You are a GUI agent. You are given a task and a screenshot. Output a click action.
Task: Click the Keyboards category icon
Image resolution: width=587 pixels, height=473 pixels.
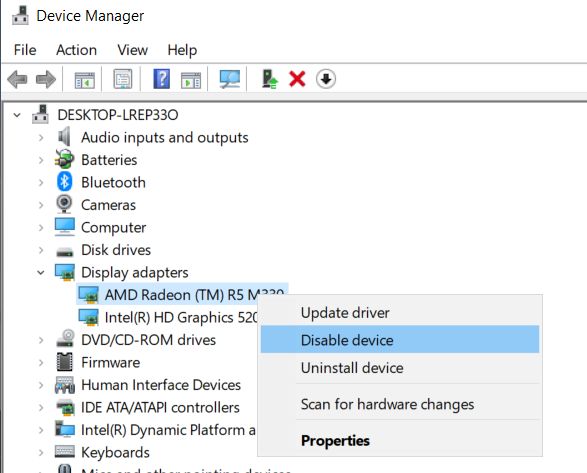64,452
